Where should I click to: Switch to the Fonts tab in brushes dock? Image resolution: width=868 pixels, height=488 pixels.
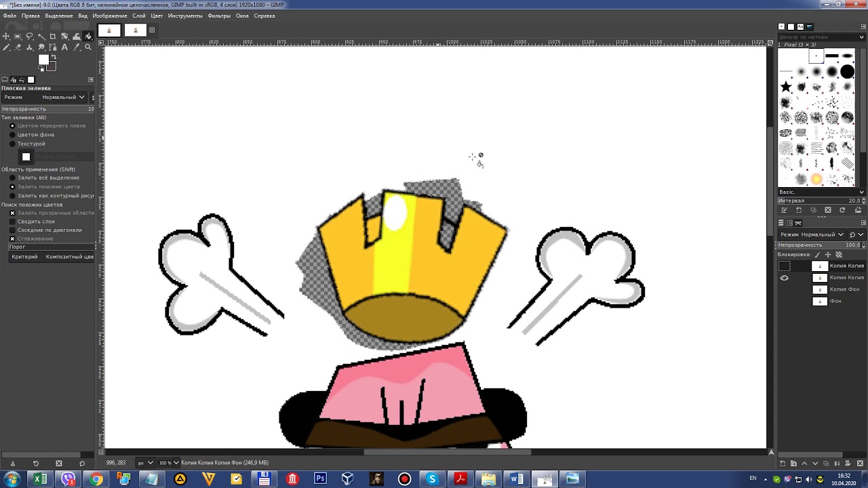click(800, 26)
